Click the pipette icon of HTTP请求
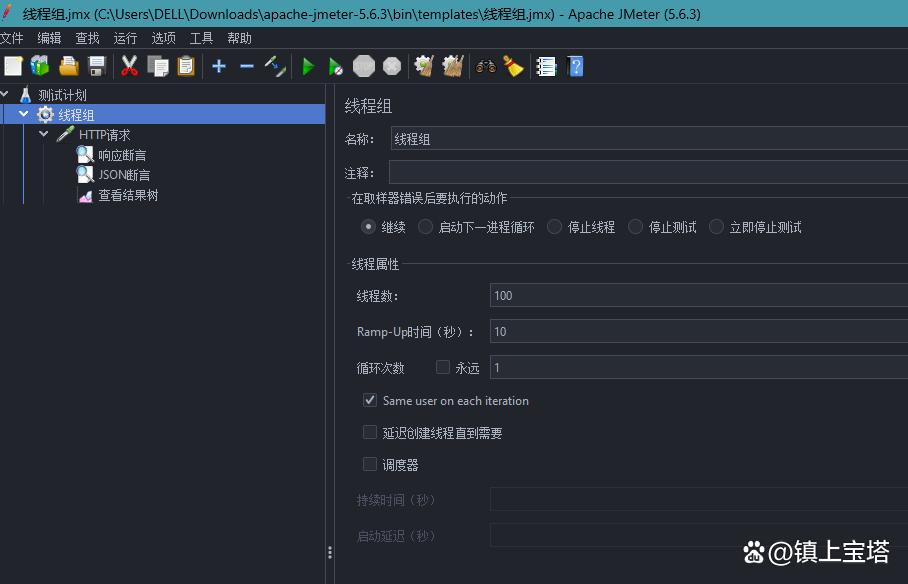Viewport: 908px width, 584px height. click(x=65, y=134)
